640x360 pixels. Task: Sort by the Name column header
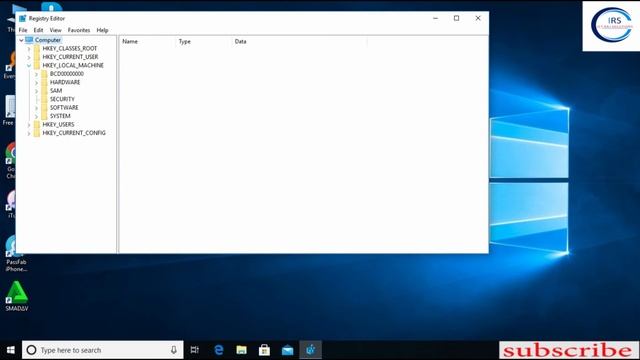point(147,42)
